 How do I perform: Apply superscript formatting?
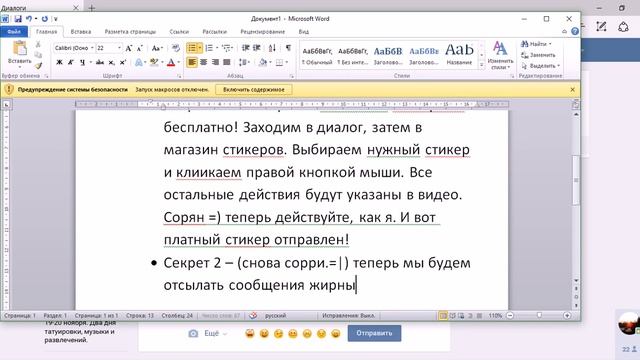click(123, 62)
